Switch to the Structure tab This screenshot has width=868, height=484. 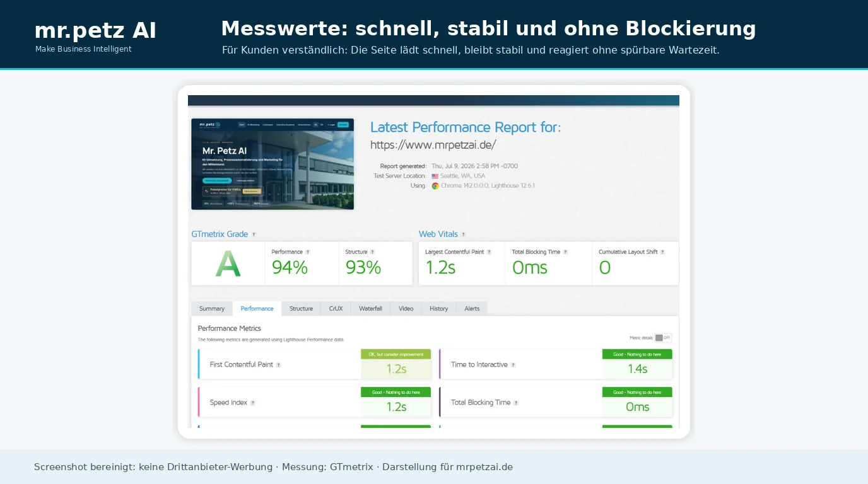(301, 309)
